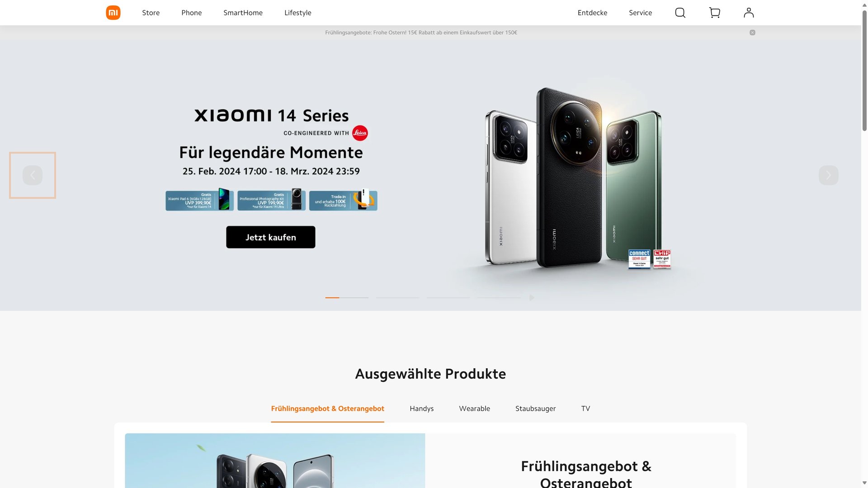Go to the previous carousel slide
The image size is (868, 488).
click(33, 175)
